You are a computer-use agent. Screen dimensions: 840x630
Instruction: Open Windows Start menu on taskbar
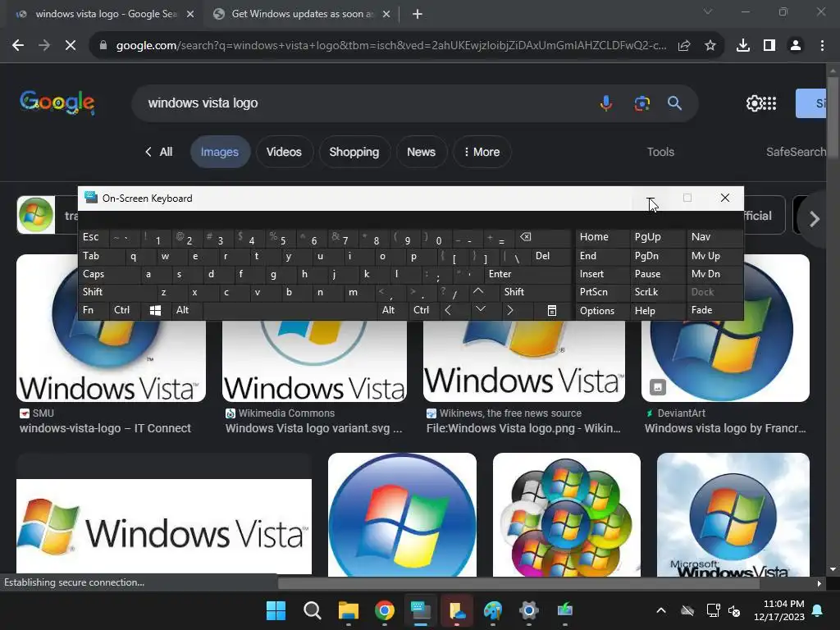pos(276,610)
